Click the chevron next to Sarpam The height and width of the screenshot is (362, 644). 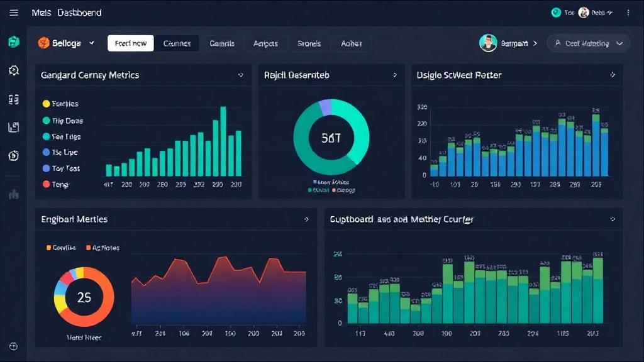[x=535, y=43]
